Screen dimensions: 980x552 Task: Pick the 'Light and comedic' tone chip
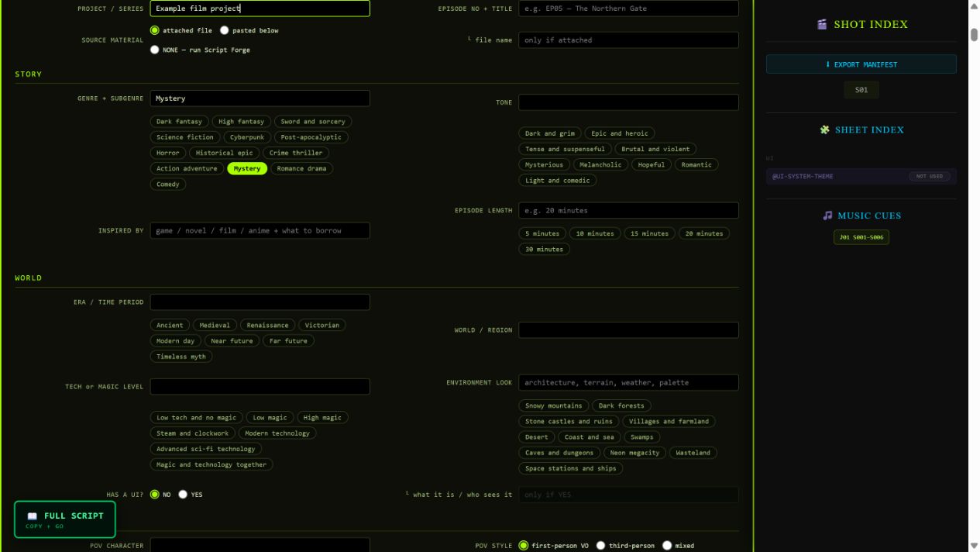tap(558, 181)
